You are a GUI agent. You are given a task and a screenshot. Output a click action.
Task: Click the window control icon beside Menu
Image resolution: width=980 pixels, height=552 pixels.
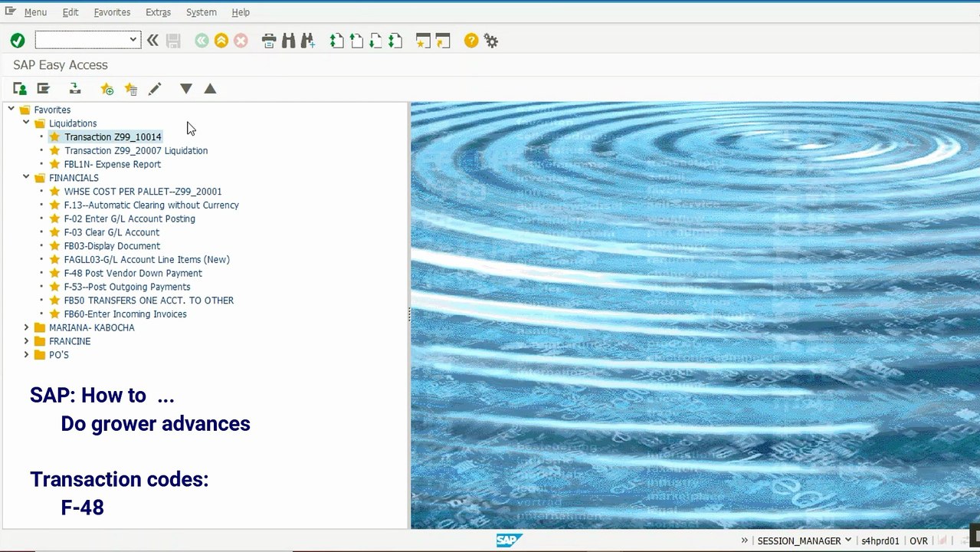(x=10, y=11)
